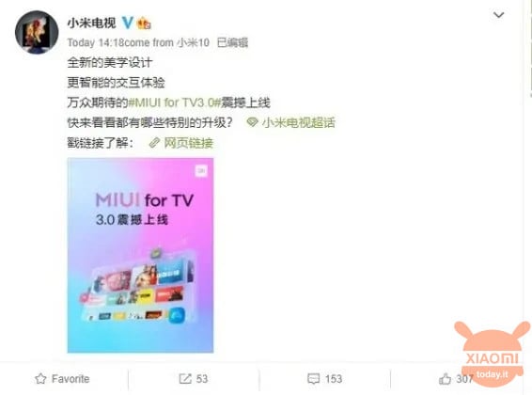This screenshot has height=395, width=532.
Task: View the 53 reposts count
Action: [x=202, y=379]
